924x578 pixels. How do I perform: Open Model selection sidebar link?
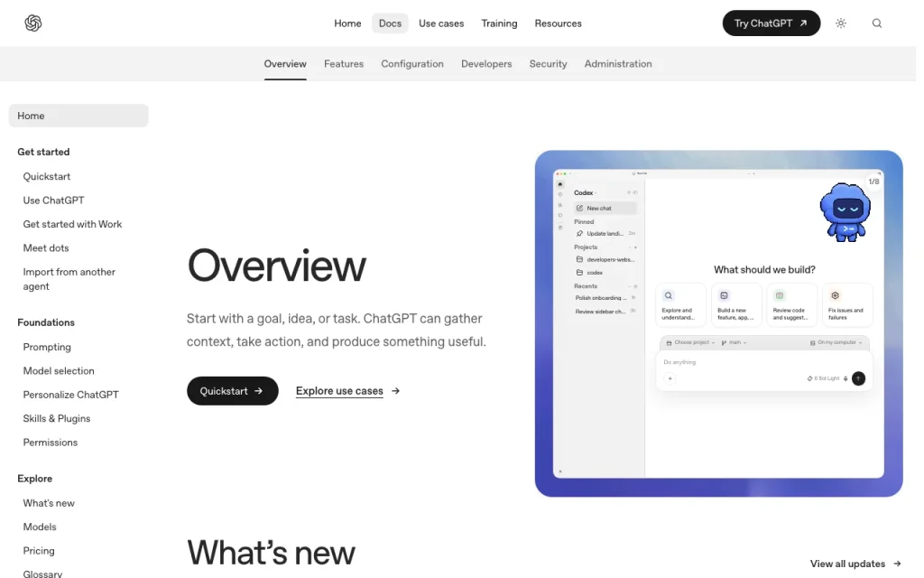pos(59,371)
